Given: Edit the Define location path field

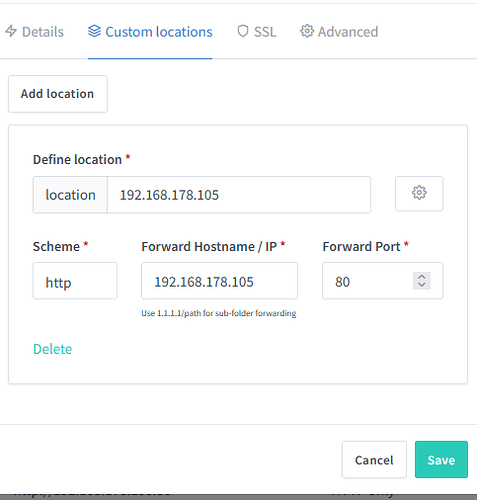Looking at the screenshot, I should pyautogui.click(x=239, y=195).
